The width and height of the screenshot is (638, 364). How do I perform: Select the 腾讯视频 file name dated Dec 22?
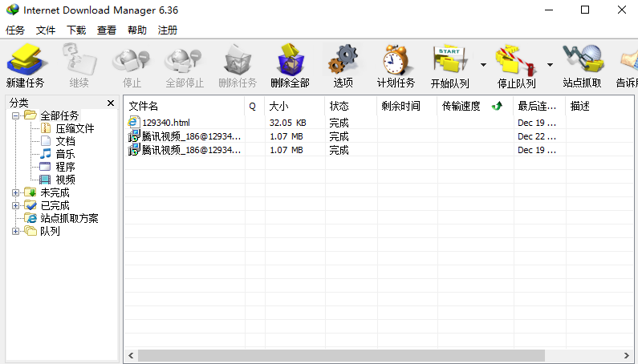[191, 136]
